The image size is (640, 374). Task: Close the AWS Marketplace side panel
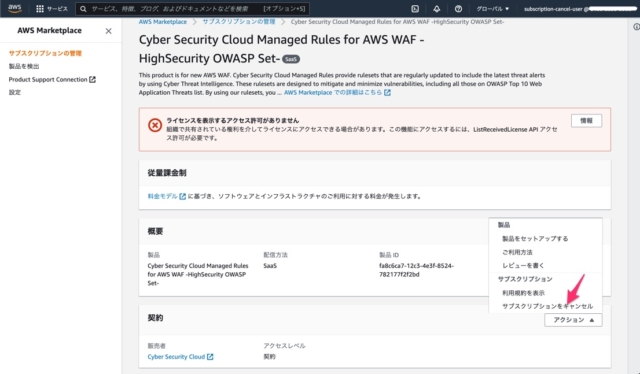(108, 31)
